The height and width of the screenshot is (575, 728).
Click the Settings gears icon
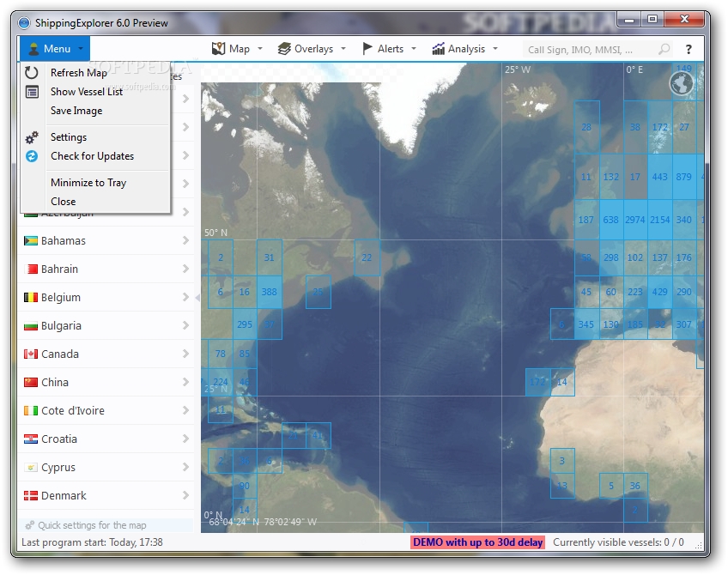pos(32,137)
